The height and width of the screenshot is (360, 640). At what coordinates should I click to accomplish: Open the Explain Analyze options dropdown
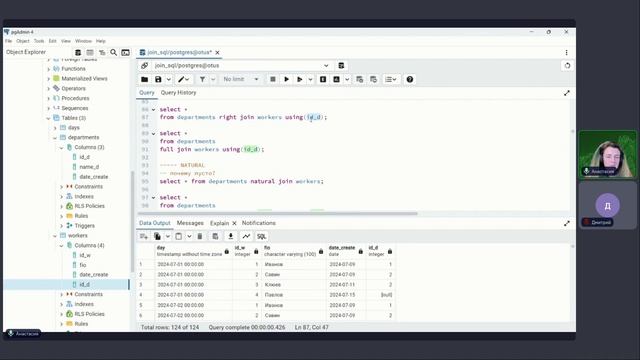(347, 79)
